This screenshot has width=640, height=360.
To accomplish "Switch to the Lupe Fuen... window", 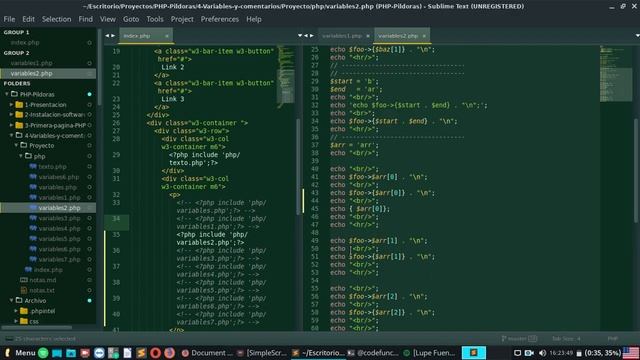I will tap(429, 353).
